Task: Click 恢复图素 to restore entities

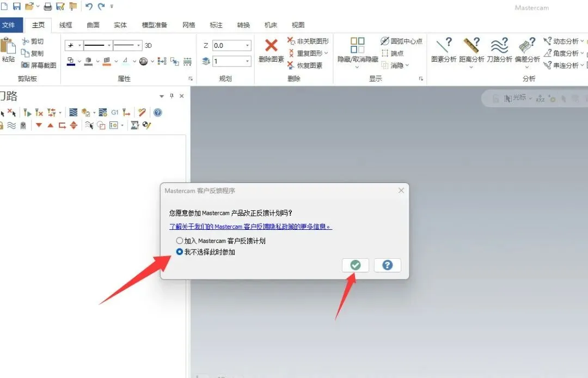Action: (305, 65)
